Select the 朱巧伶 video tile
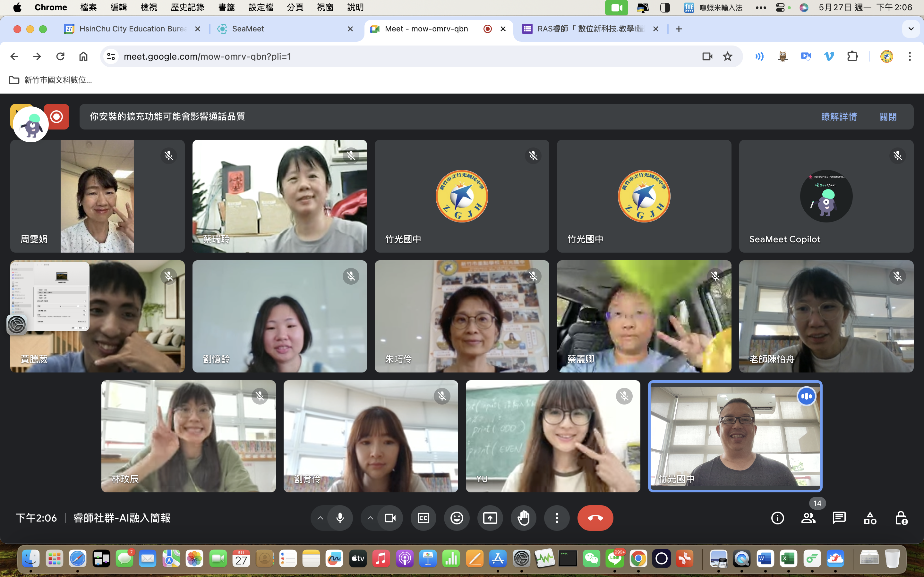 [462, 316]
